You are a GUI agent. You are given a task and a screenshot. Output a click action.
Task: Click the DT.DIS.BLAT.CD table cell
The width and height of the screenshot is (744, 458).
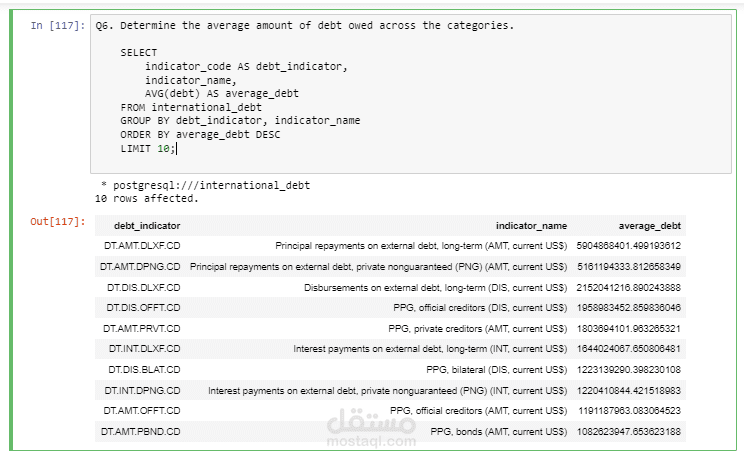click(141, 369)
